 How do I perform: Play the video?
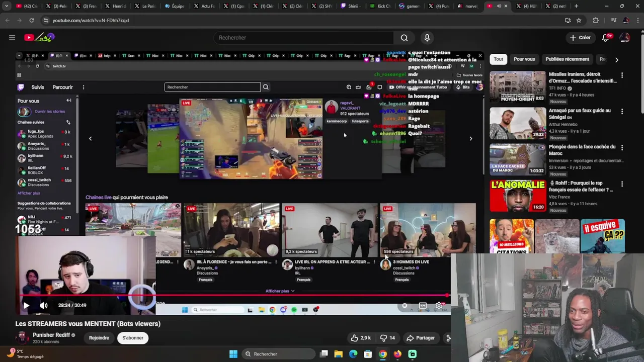tap(26, 305)
